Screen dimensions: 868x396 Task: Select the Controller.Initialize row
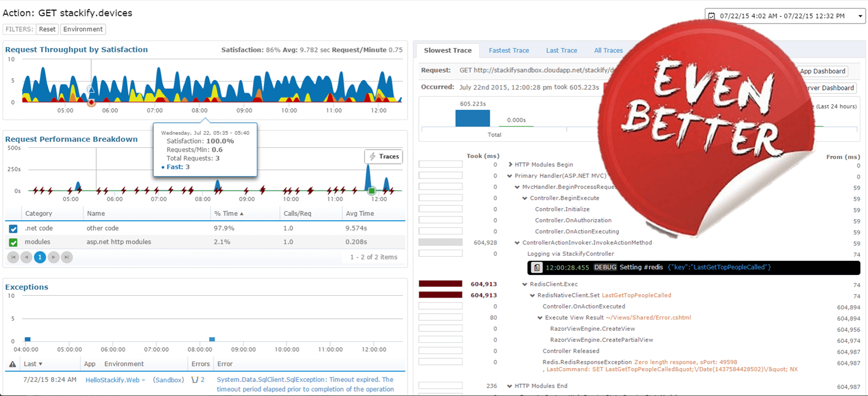[562, 209]
